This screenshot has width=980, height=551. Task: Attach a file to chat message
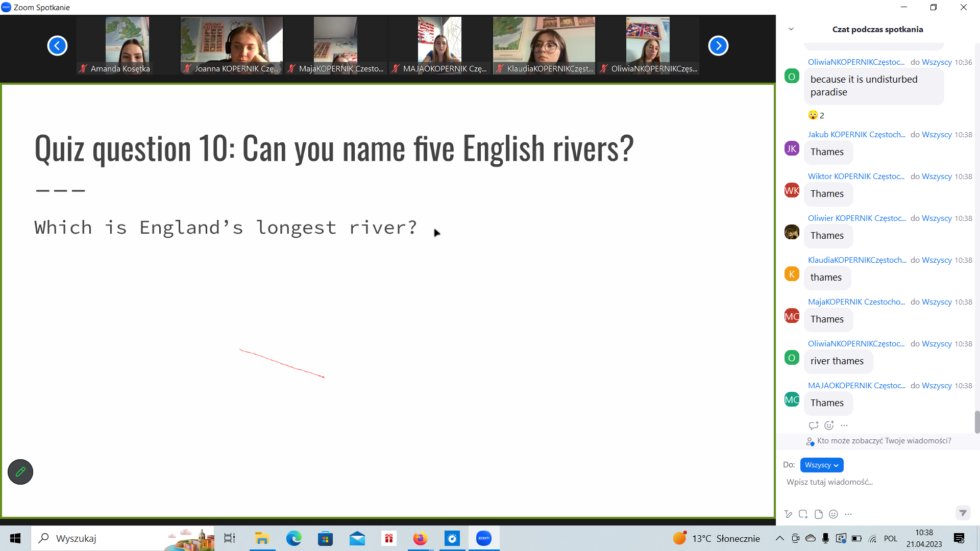(x=819, y=514)
